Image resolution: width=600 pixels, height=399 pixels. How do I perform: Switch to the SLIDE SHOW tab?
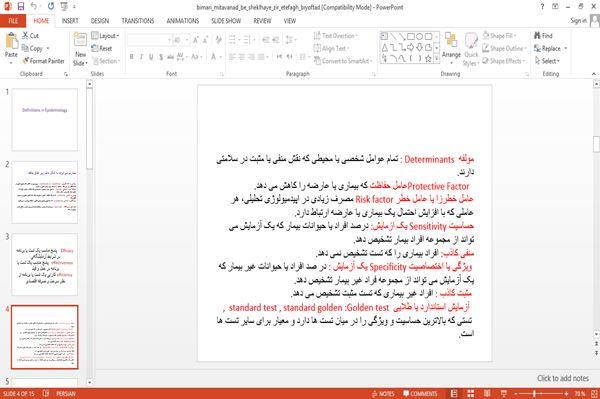click(226, 21)
